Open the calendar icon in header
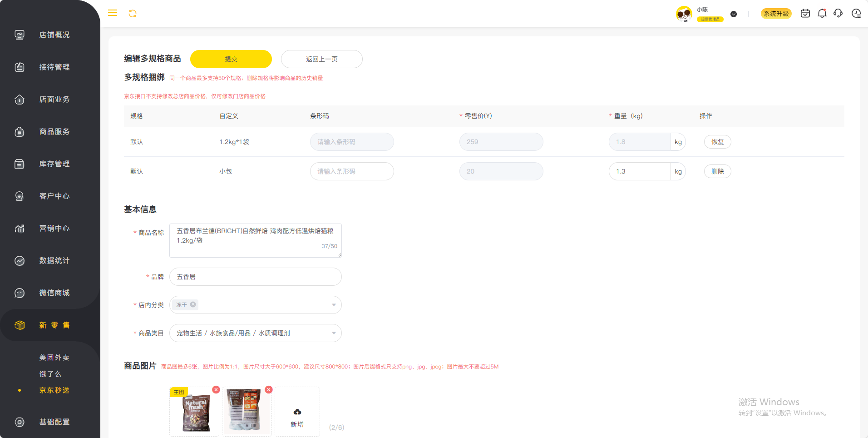The image size is (868, 438). tap(805, 14)
